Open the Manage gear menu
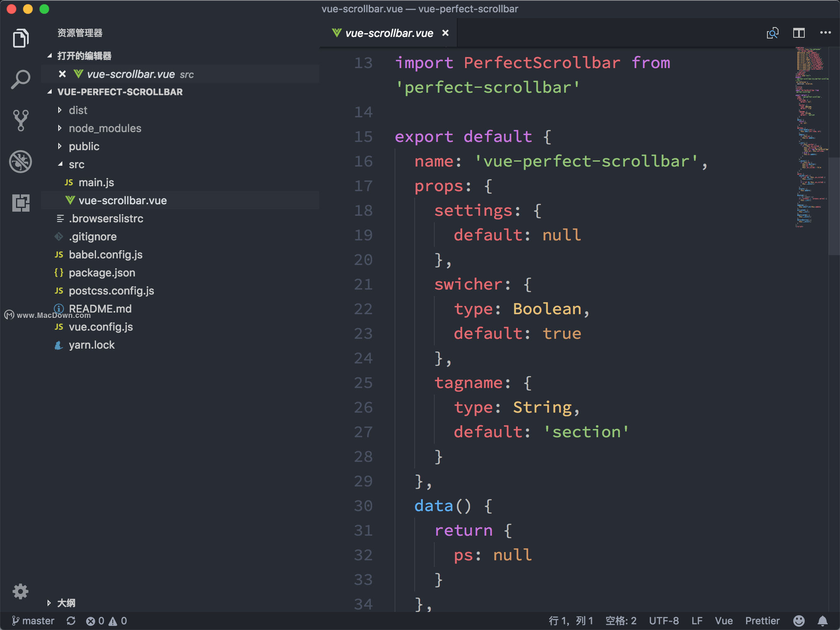 21,591
